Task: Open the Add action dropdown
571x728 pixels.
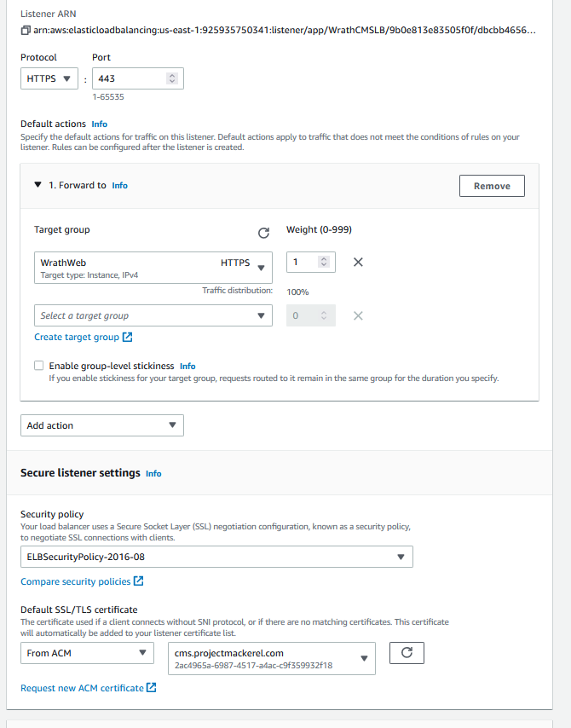Action: 101,425
